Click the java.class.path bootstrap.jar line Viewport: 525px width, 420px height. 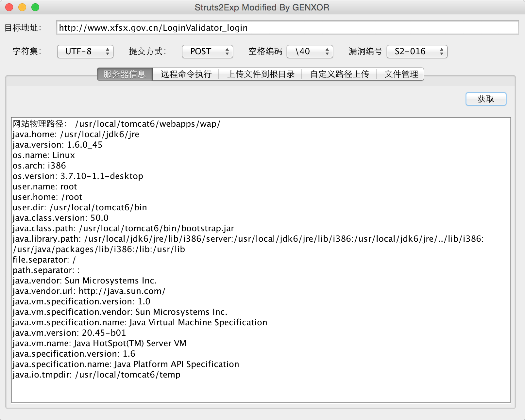(123, 228)
